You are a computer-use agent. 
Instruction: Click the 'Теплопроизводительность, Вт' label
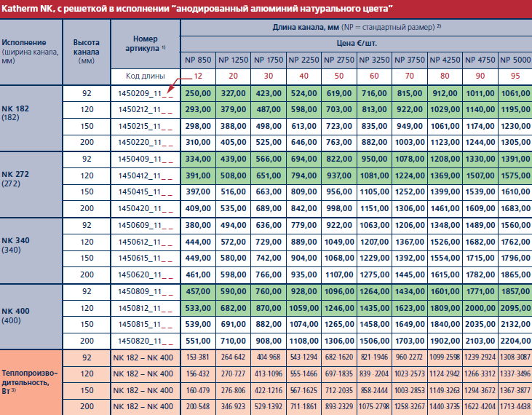(x=31, y=382)
